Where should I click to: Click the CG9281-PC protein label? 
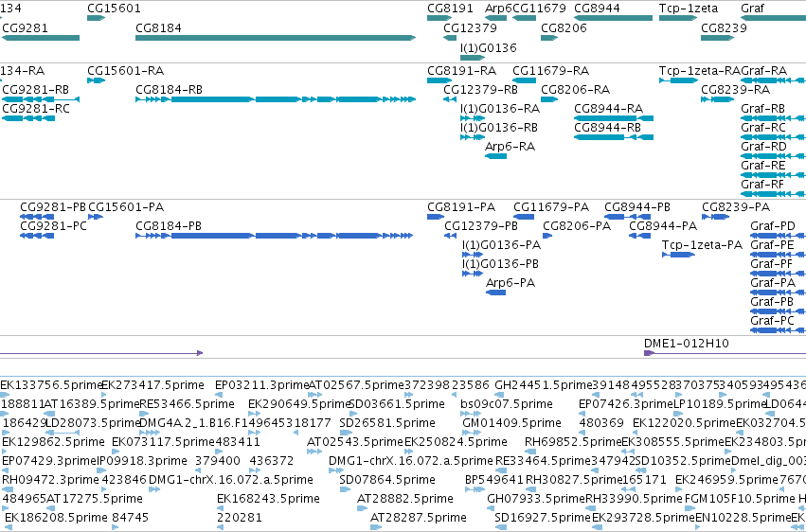[53, 226]
